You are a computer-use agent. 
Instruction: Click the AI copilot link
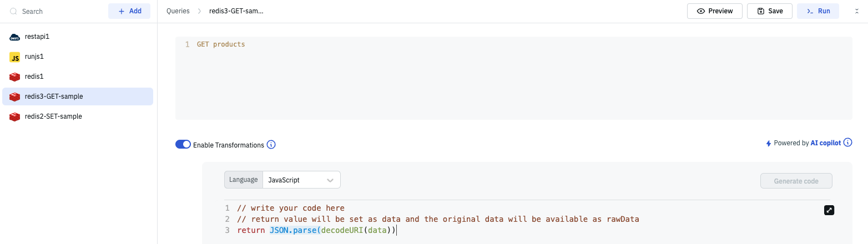pos(825,143)
